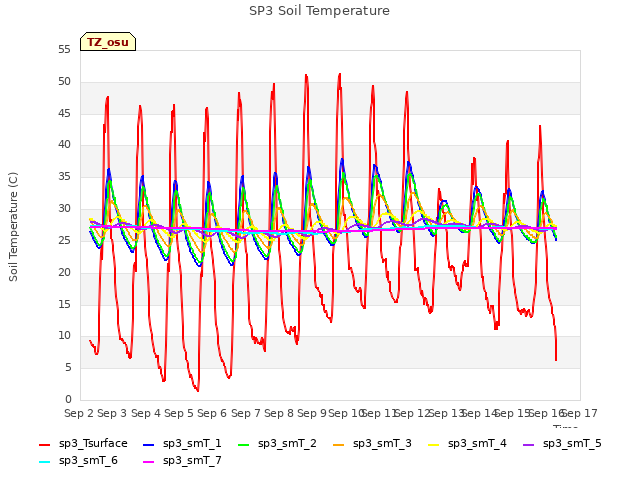This screenshot has width=640, height=480.
Task: Click the Sep 2 x-axis tick label
Action: click(x=78, y=413)
